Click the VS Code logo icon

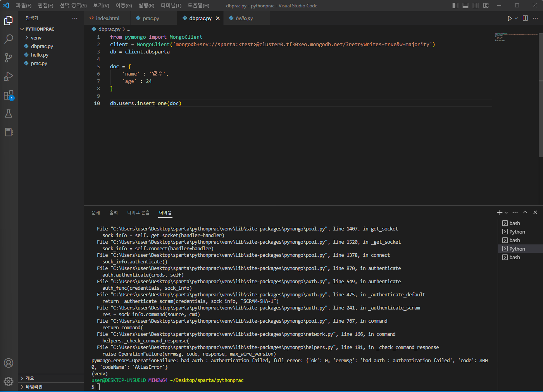pos(6,5)
